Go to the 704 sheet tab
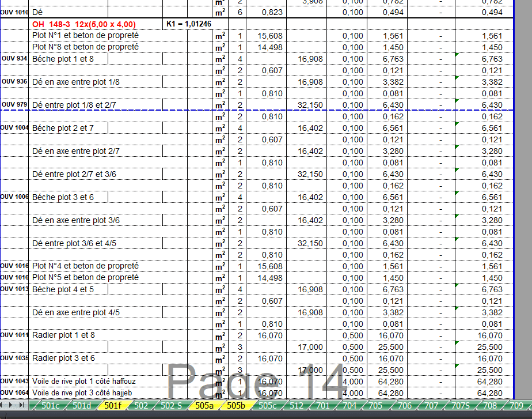The width and height of the screenshot is (532, 419). point(349,406)
